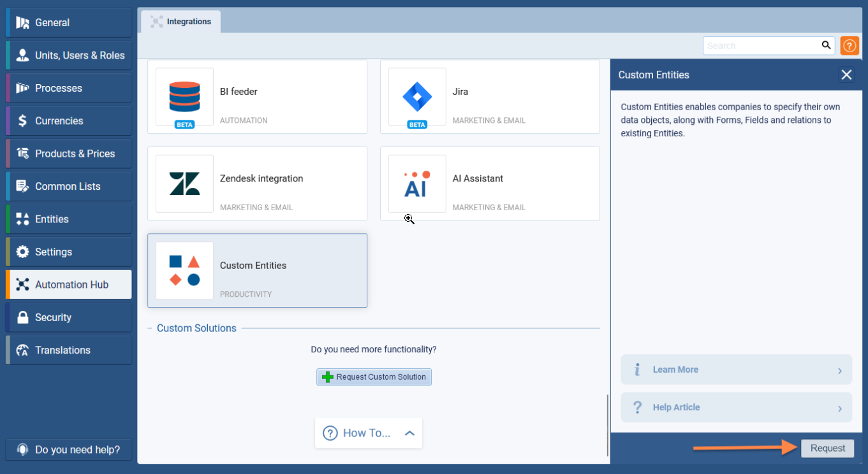Go to Units, Users & Roles

pos(69,55)
